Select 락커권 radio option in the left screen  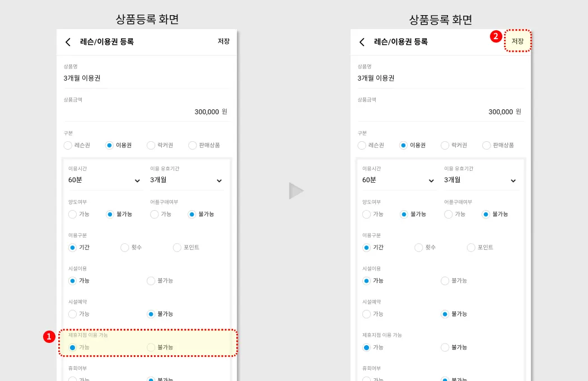pos(151,145)
